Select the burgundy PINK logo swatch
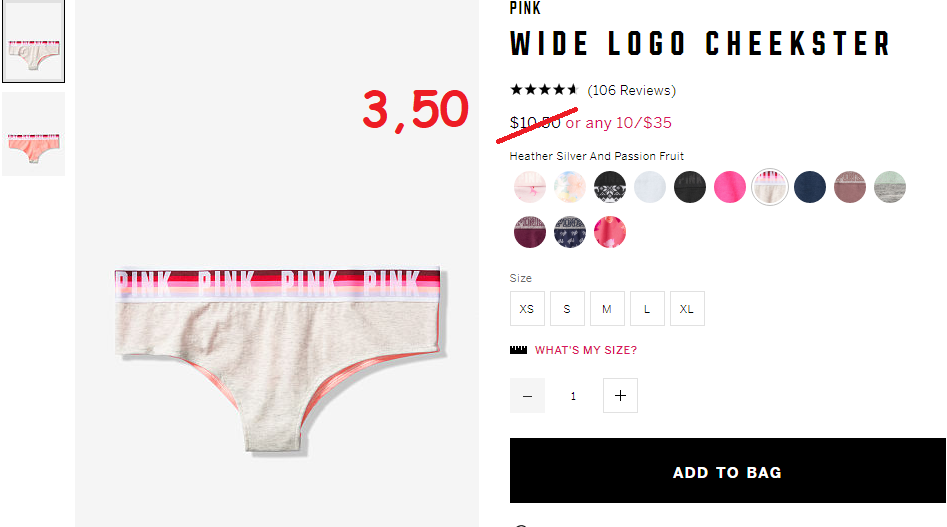Viewport: 947px width, 527px height. click(530, 232)
